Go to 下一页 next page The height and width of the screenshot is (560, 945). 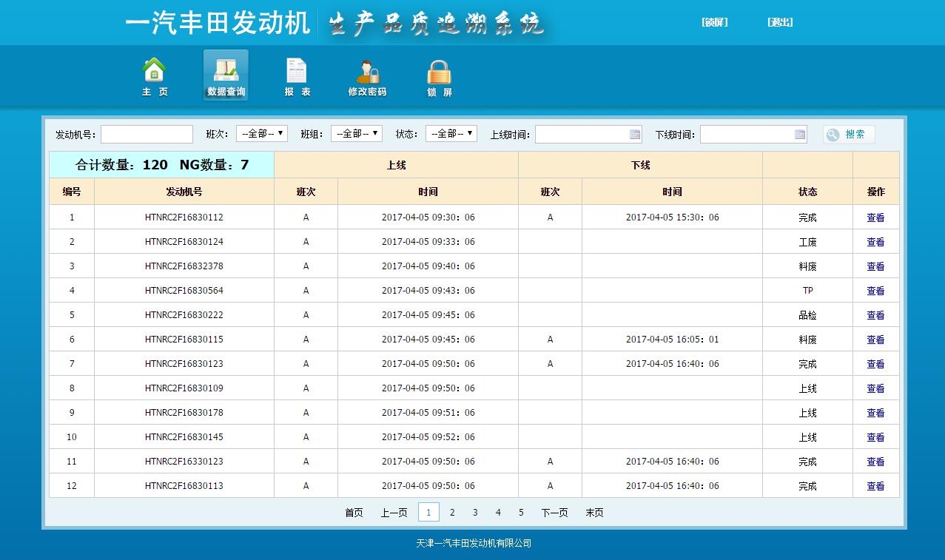coord(554,511)
